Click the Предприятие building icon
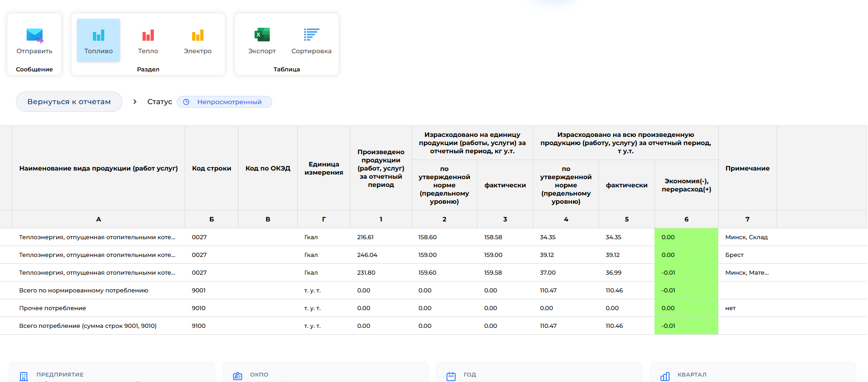 click(24, 377)
